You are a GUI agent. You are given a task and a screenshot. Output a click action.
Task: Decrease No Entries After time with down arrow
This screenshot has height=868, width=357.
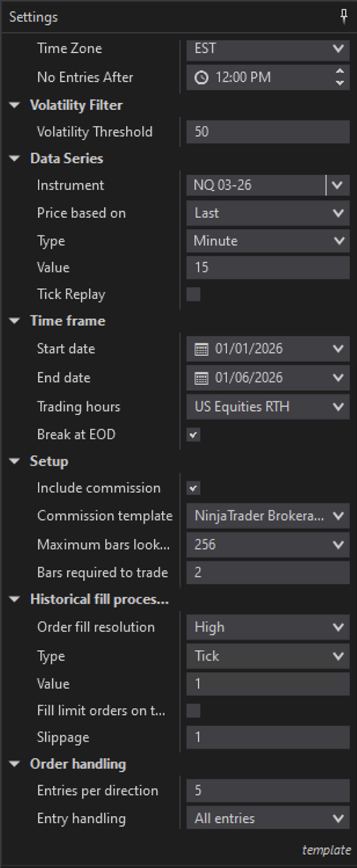[340, 82]
